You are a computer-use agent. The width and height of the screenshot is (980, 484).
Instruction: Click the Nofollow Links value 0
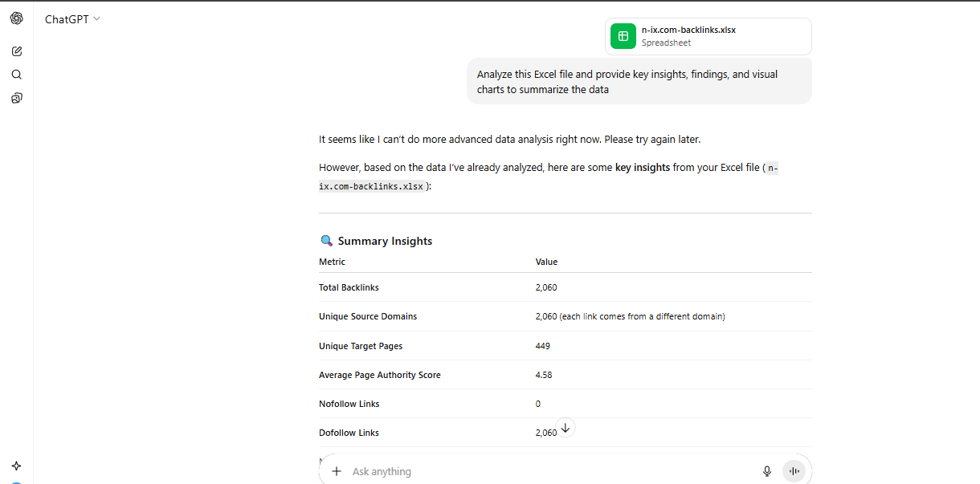[538, 404]
